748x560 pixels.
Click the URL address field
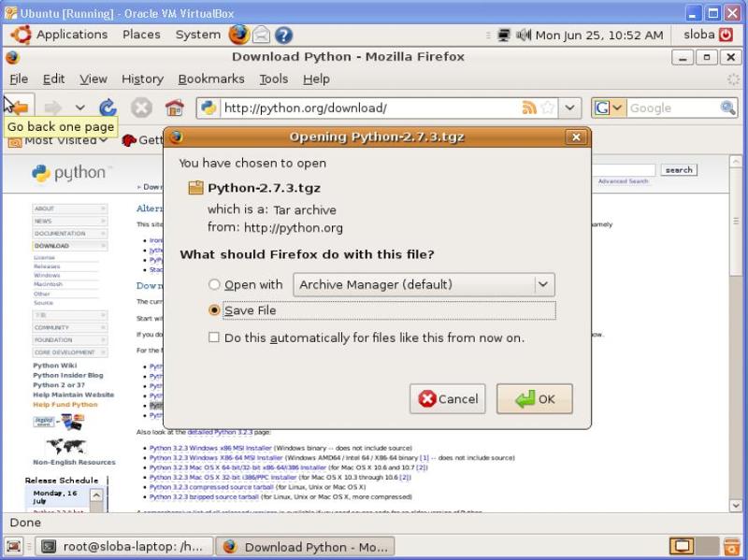coord(371,108)
